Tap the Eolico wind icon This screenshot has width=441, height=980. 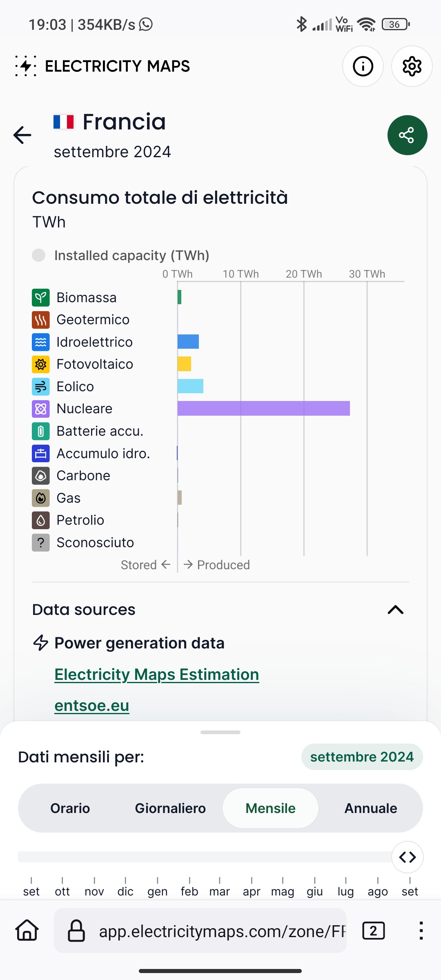pos(41,386)
